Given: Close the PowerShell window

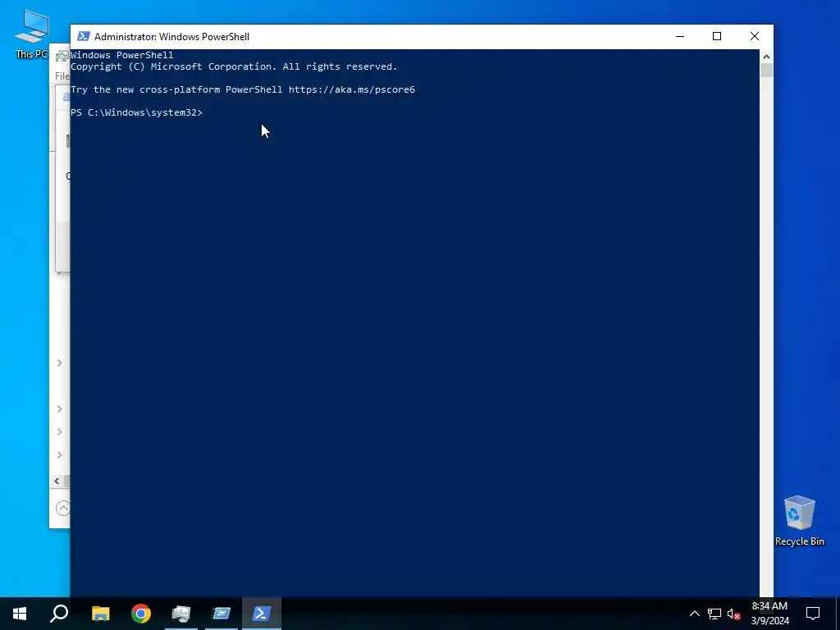Looking at the screenshot, I should tap(755, 36).
